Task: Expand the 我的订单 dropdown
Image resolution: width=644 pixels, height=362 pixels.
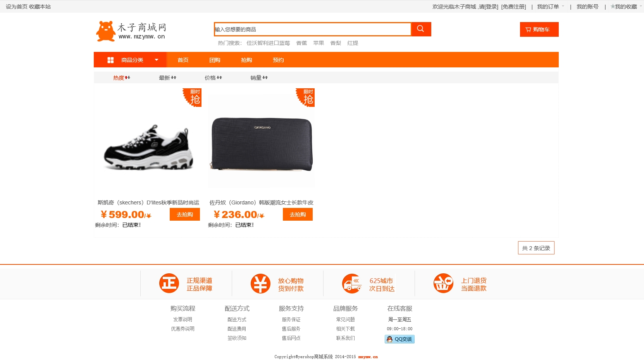Action: coord(551,7)
